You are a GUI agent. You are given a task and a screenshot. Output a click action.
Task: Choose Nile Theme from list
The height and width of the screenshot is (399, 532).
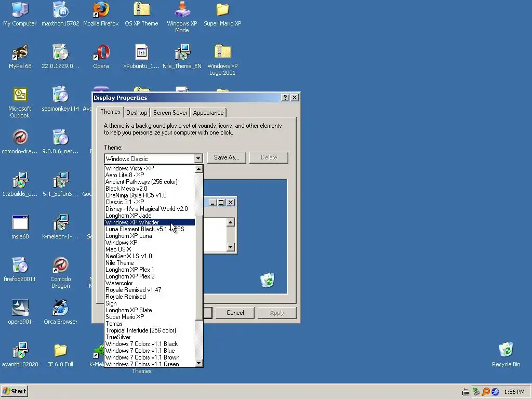click(x=150, y=263)
